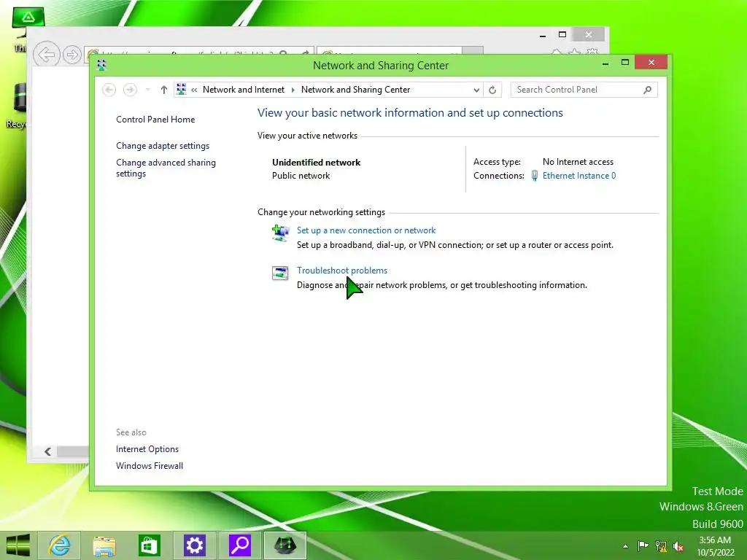Select the Network and Internet breadcrumb

coord(244,90)
